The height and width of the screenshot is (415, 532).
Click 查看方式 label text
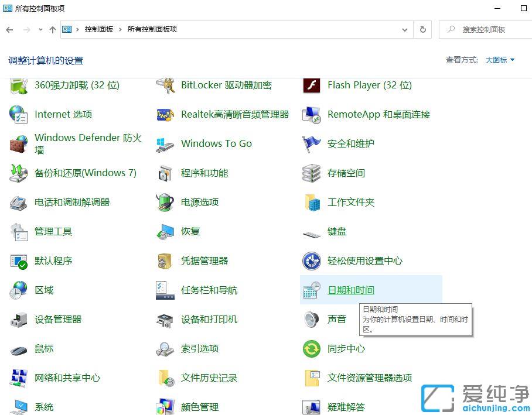pyautogui.click(x=462, y=60)
